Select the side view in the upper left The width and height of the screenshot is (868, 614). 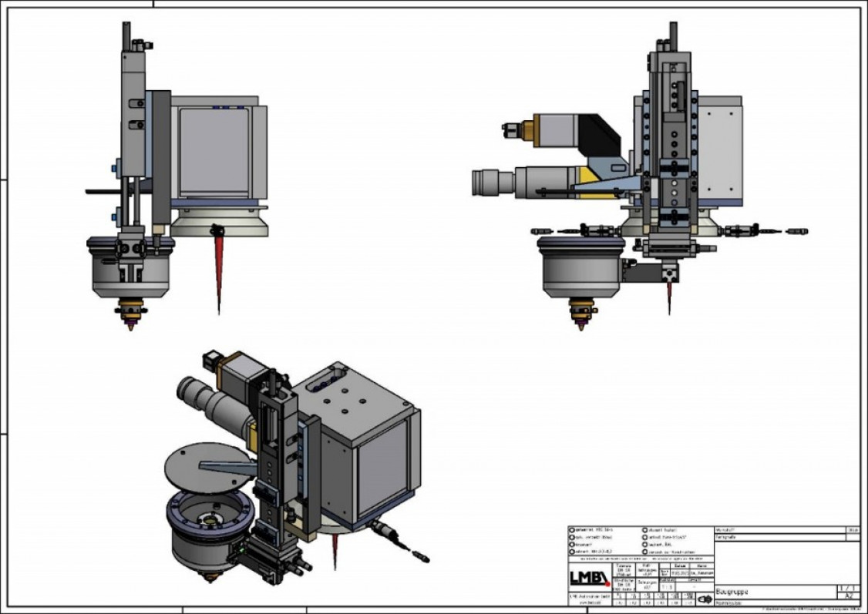point(177,176)
